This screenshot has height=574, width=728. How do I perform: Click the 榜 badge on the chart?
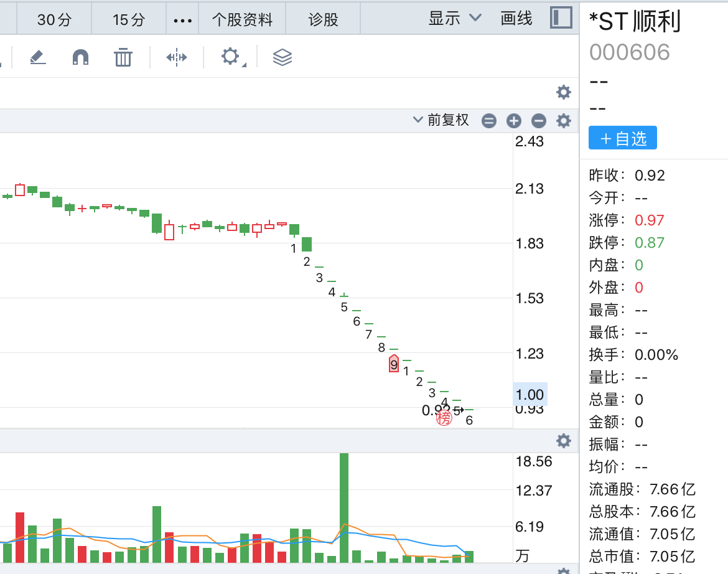(444, 418)
